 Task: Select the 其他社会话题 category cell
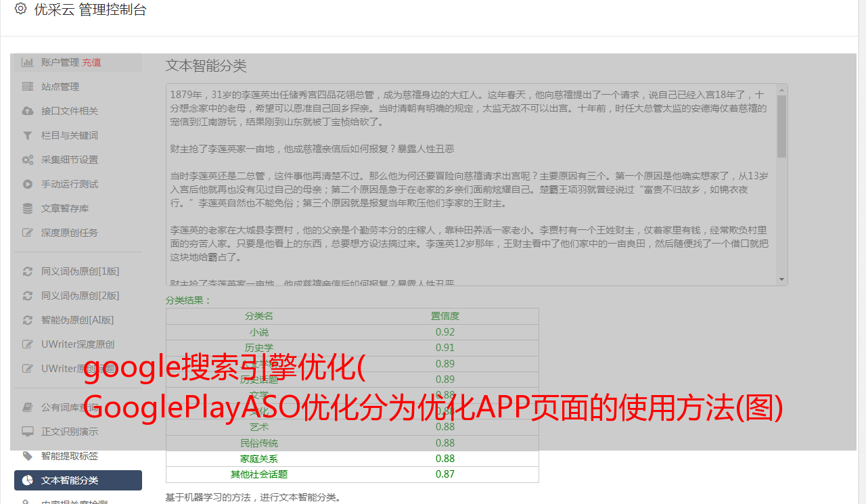pos(259,474)
